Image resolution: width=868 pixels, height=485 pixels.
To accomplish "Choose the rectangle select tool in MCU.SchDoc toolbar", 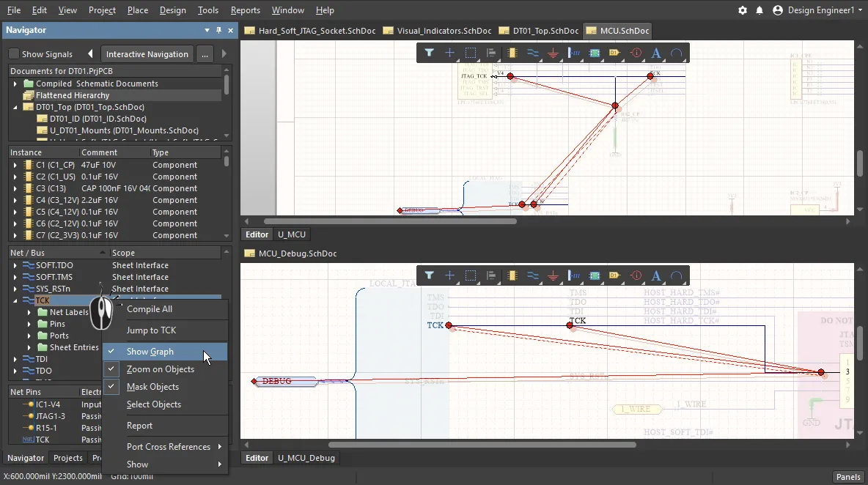I will click(471, 53).
